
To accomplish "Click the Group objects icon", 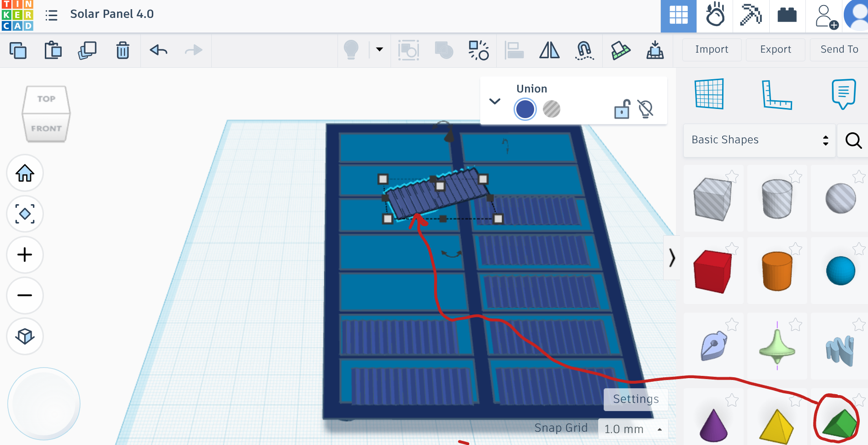I will pos(408,50).
